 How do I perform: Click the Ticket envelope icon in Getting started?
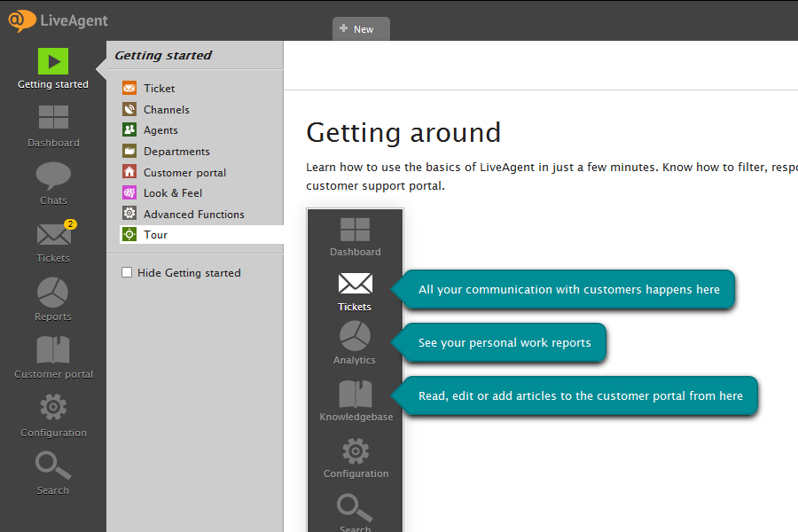(129, 88)
